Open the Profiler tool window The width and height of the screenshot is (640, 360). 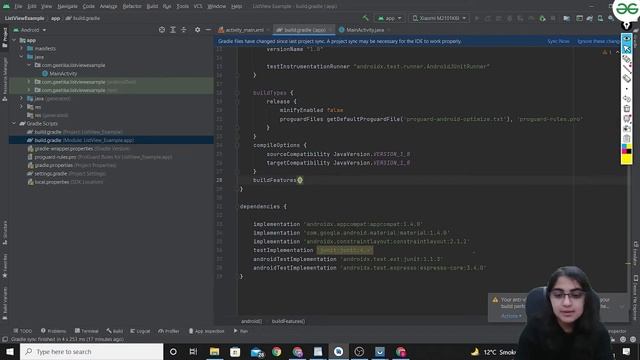pyautogui.click(x=169, y=331)
